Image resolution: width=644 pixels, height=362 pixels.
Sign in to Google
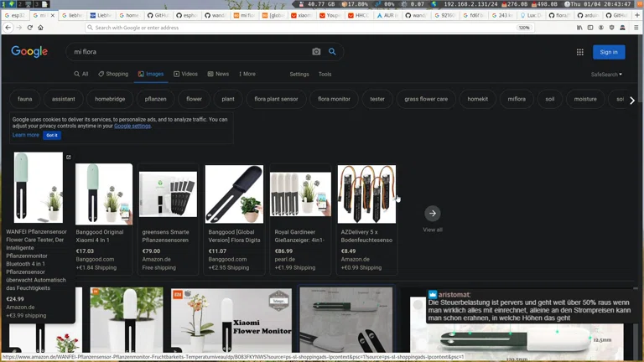(609, 52)
